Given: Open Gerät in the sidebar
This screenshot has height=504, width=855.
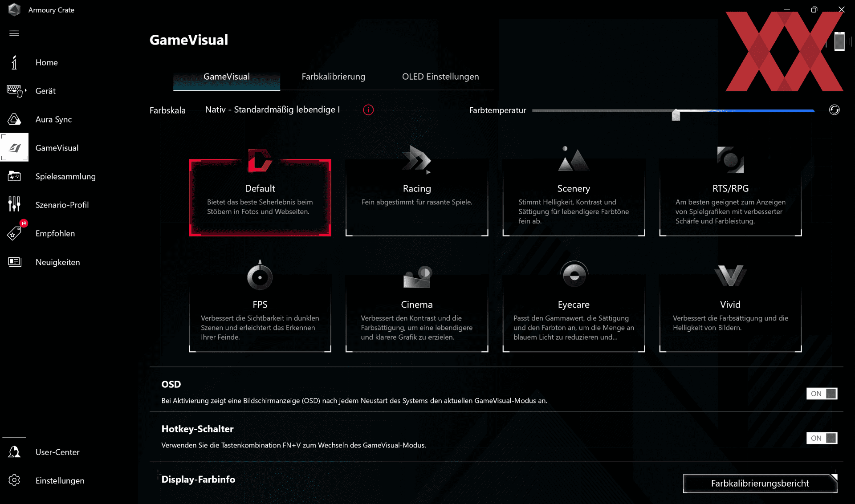Looking at the screenshot, I should pyautogui.click(x=45, y=91).
